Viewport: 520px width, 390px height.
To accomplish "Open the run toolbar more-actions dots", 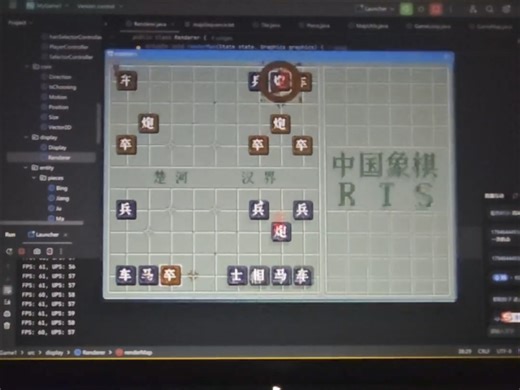I will (451, 9).
